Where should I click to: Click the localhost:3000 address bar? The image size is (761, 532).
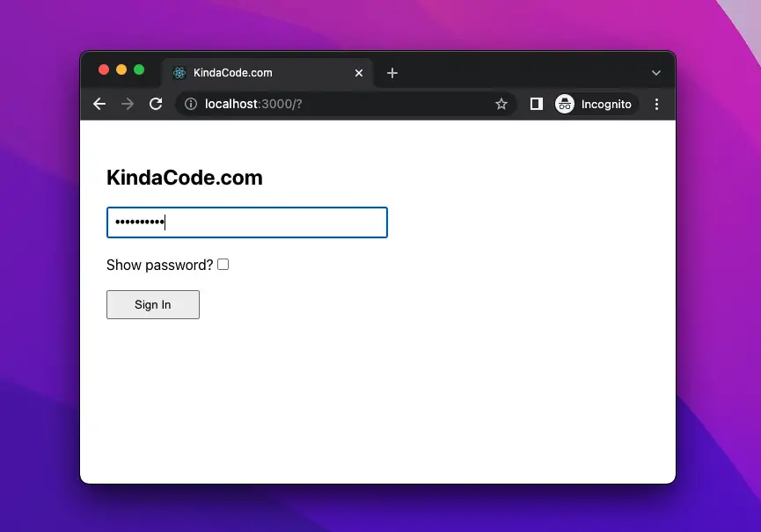[346, 104]
